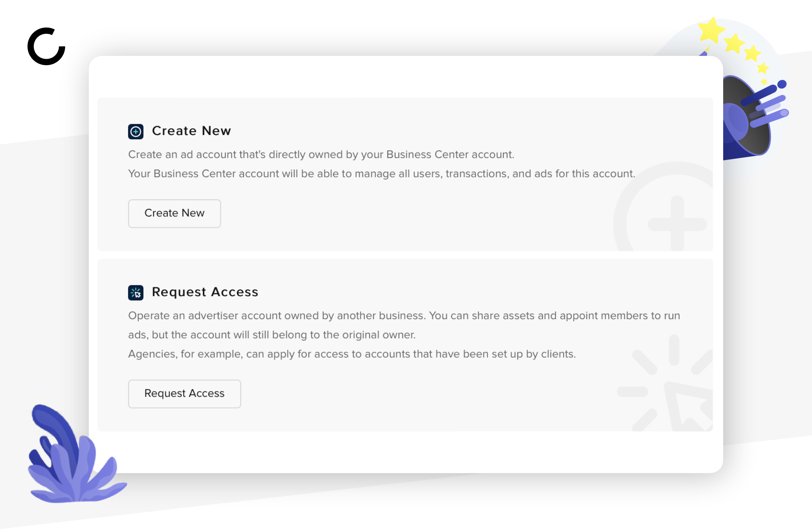
Task: Click the blue dot on megaphone streaks
Action: (x=782, y=84)
